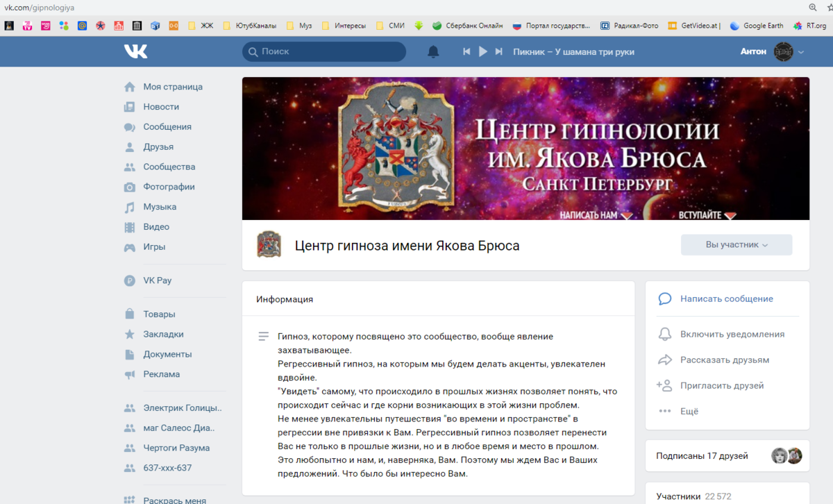Open group Электрик Голицы.. in sidebar
The width and height of the screenshot is (833, 504).
(183, 408)
